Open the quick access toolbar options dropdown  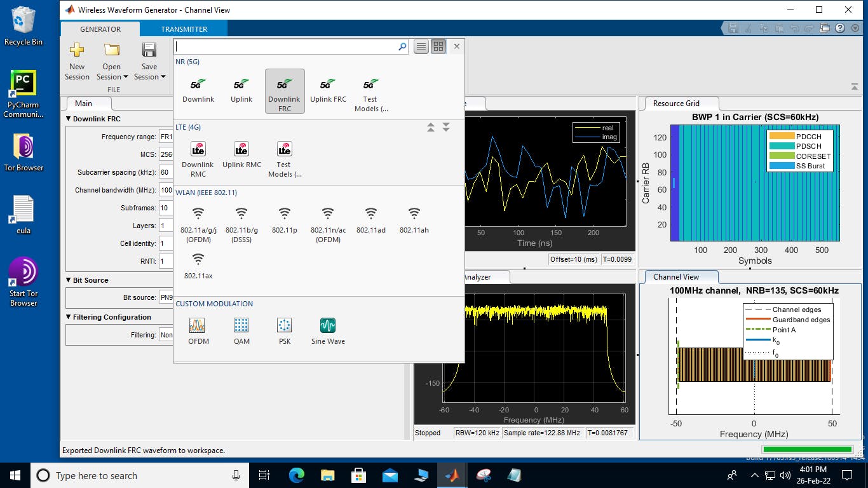click(855, 28)
